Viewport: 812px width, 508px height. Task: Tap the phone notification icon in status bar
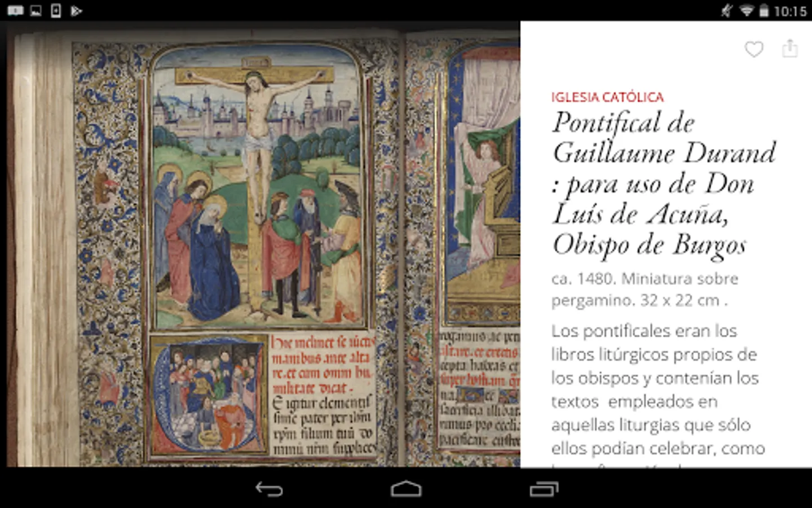point(56,10)
